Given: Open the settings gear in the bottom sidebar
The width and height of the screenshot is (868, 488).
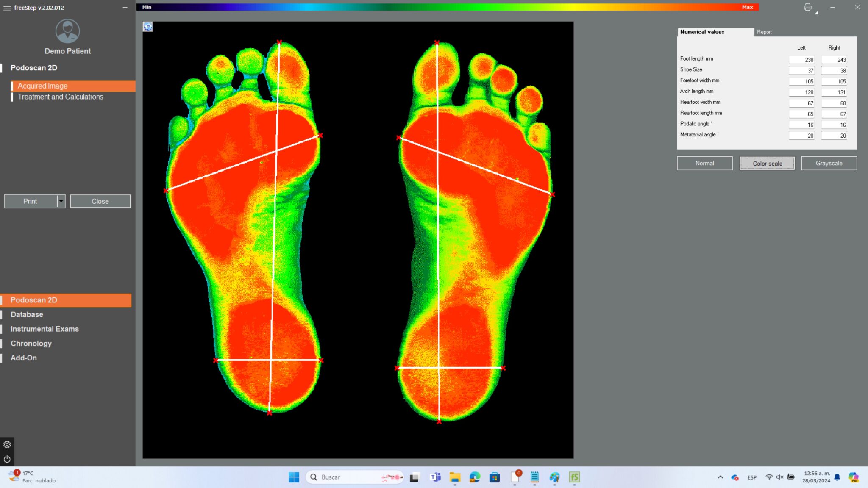Looking at the screenshot, I should point(7,444).
